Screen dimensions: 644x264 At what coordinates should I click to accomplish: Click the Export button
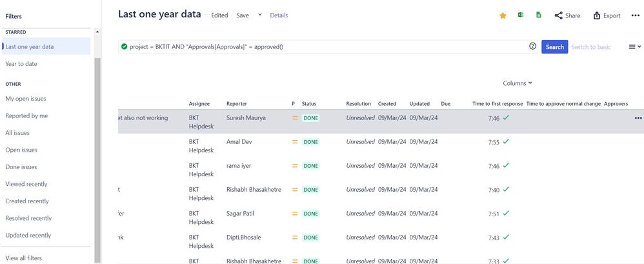pos(607,15)
